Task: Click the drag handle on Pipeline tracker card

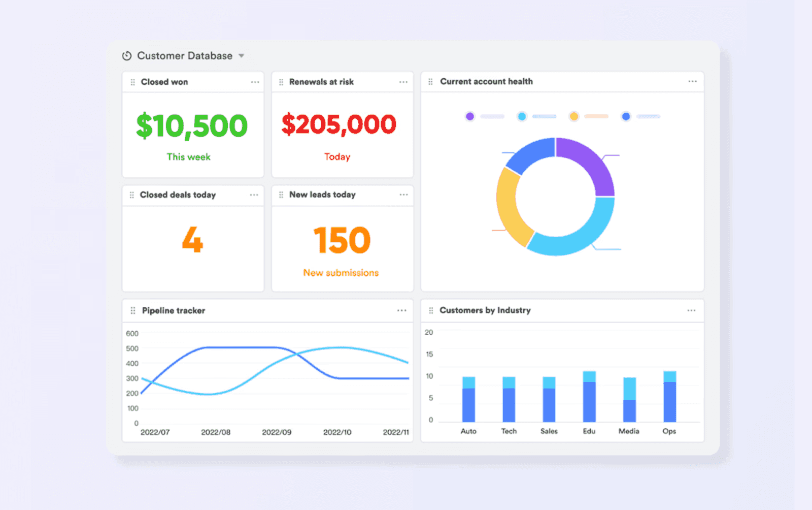Action: [x=132, y=310]
